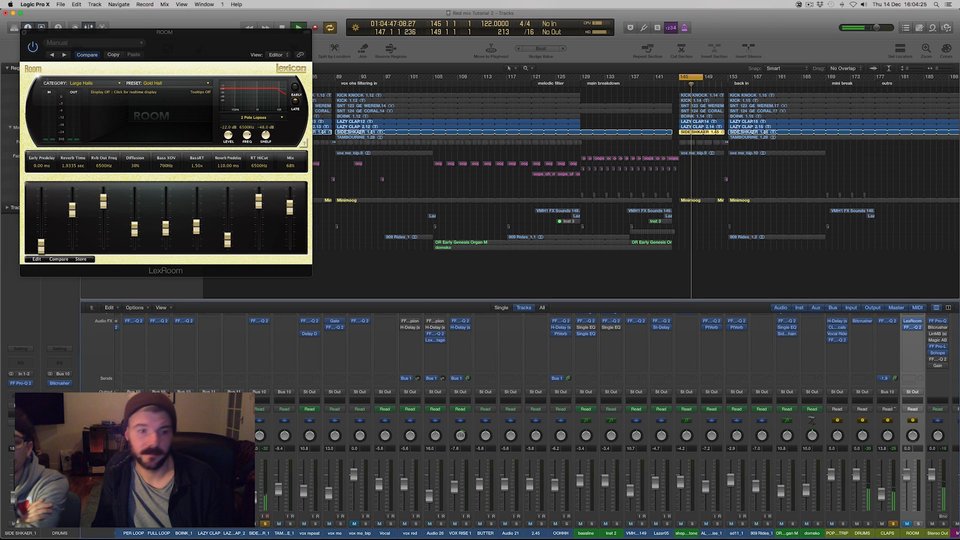The height and width of the screenshot is (540, 960).
Task: Click the Move to Playhead toolbar icon
Action: pyautogui.click(x=491, y=48)
